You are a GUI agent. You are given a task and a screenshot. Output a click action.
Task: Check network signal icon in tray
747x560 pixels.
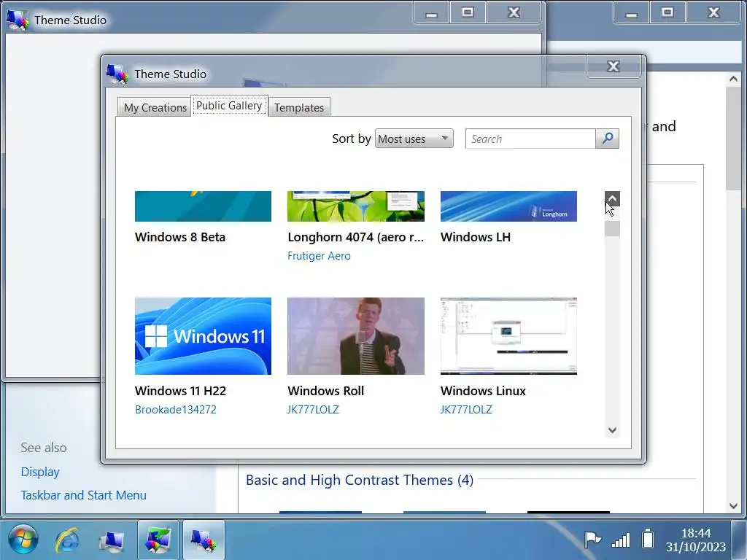[x=621, y=540]
